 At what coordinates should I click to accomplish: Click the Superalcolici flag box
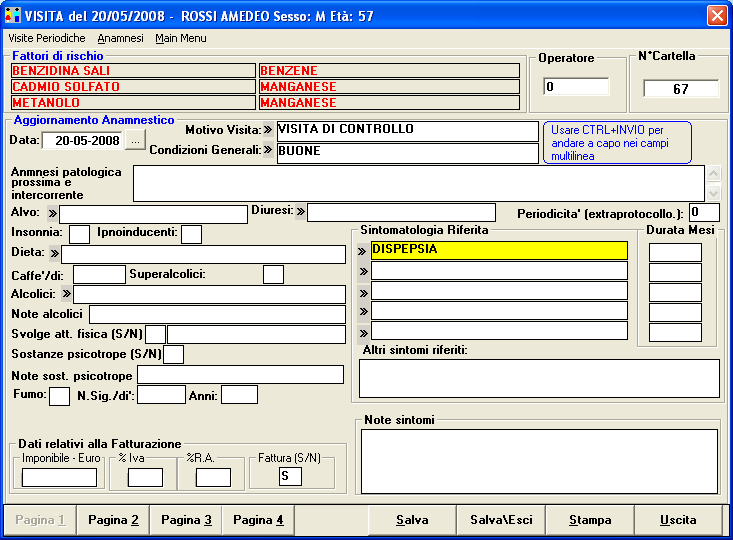click(273, 274)
